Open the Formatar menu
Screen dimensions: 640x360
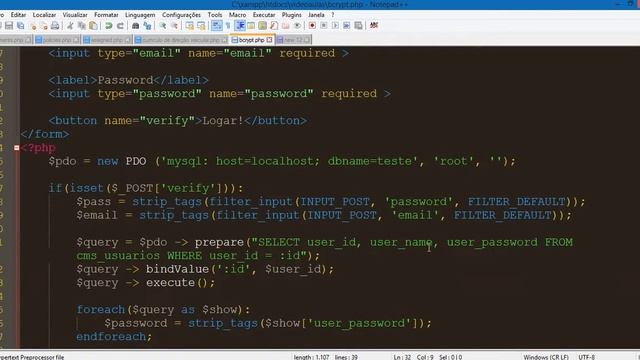(106, 15)
